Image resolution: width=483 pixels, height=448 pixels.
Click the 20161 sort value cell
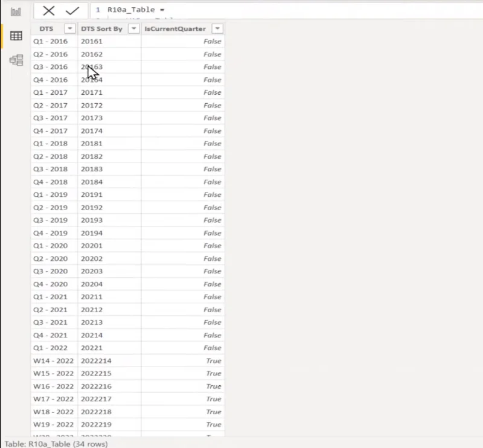(x=110, y=41)
